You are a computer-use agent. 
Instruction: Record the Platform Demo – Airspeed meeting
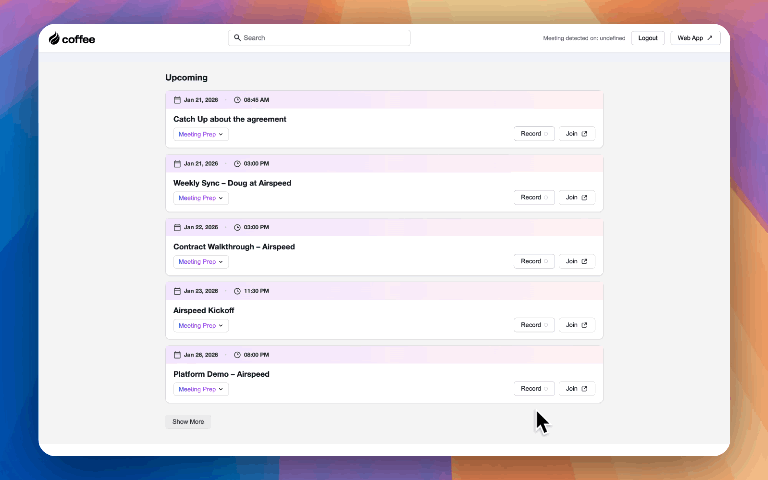click(534, 388)
